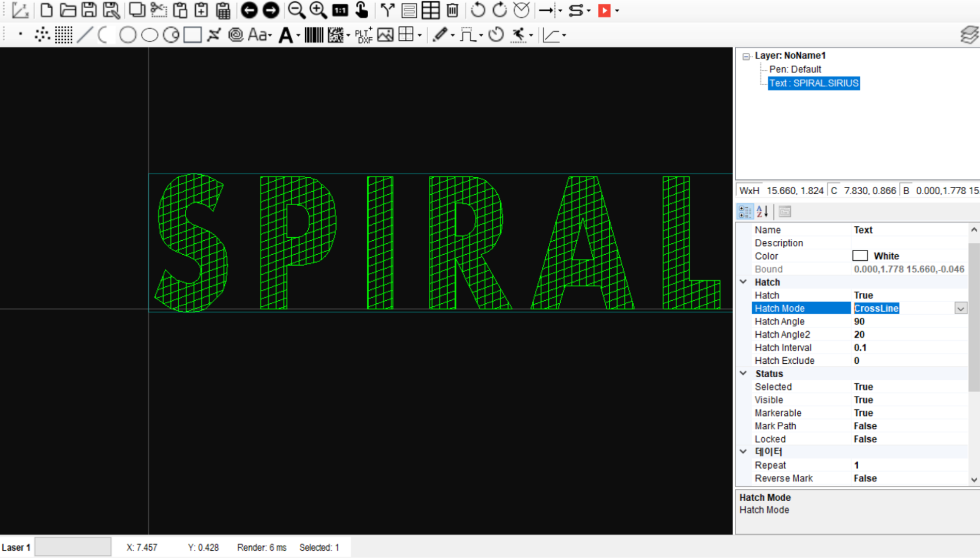
Task: Cut the selection with the scissors icon
Action: tap(159, 10)
